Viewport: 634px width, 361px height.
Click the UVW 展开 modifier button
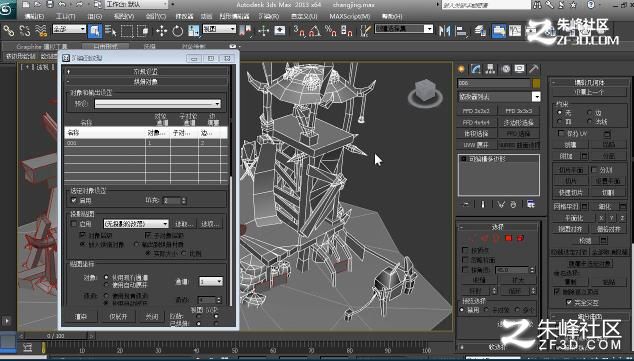[478, 145]
